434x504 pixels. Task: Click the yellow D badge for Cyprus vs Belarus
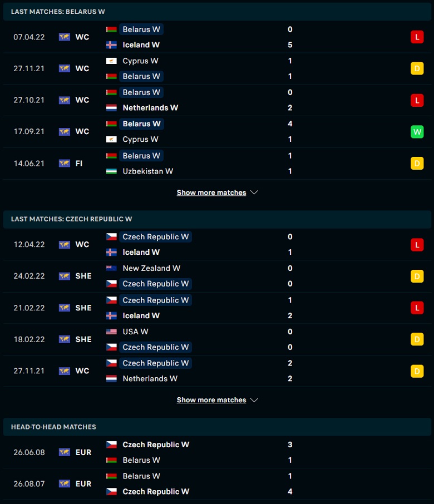(417, 68)
